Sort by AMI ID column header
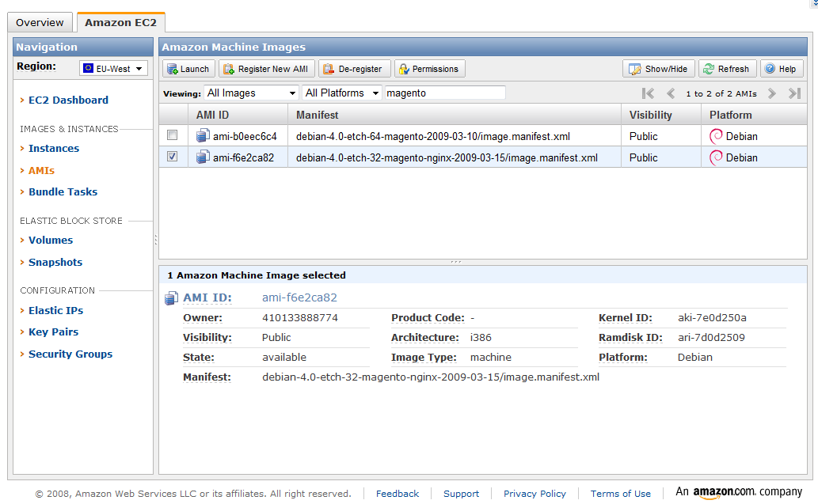Viewport: 818px width, 504px height. pyautogui.click(x=238, y=115)
